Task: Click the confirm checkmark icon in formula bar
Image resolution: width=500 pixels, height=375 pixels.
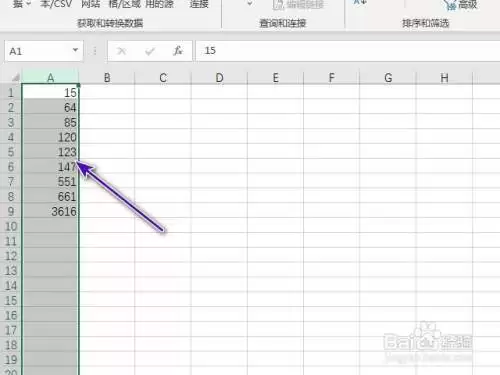Action: coord(150,51)
